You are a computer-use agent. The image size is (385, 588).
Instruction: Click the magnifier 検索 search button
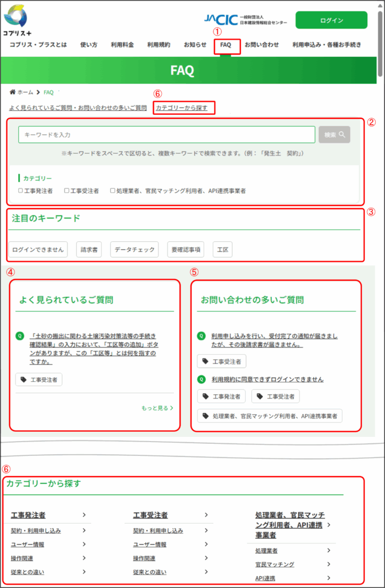[x=334, y=134]
